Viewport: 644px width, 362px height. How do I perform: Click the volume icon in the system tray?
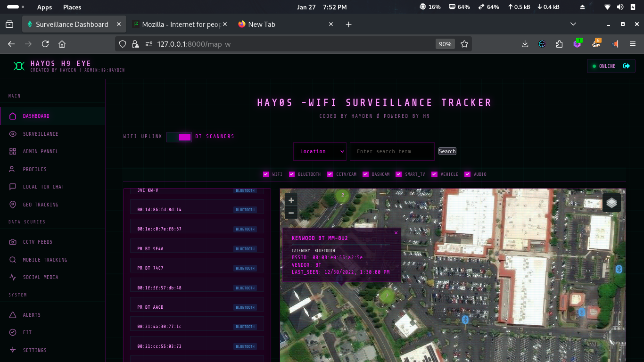pyautogui.click(x=620, y=7)
